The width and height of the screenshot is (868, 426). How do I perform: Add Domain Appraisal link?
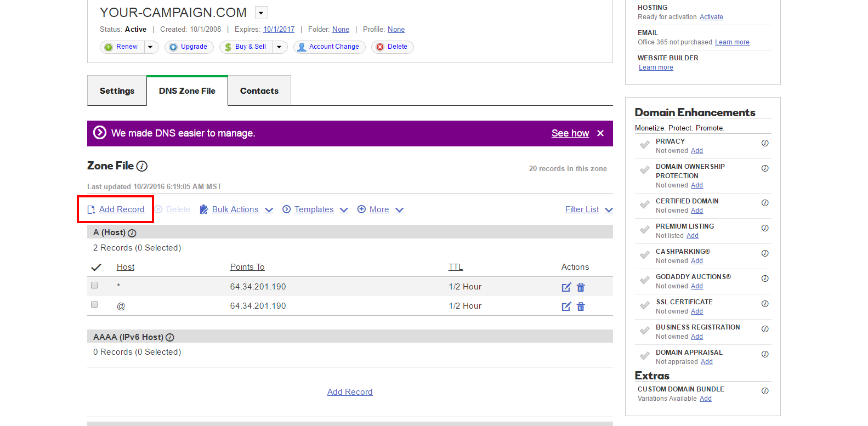[x=707, y=362]
